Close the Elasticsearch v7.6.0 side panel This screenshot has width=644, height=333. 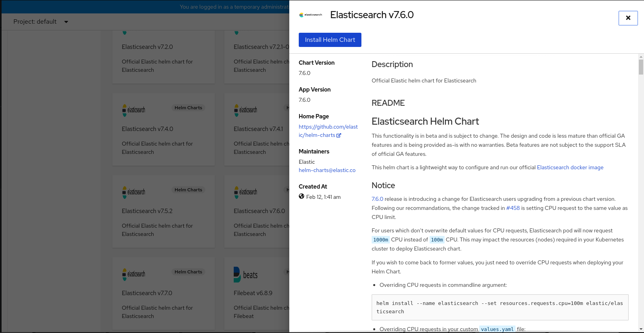point(628,18)
